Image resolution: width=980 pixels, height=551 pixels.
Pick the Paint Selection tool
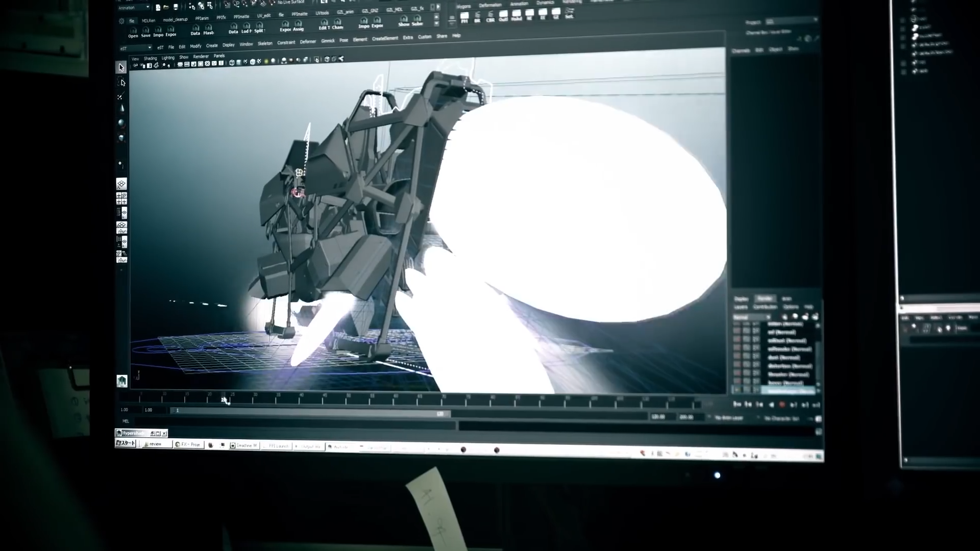coord(121,96)
